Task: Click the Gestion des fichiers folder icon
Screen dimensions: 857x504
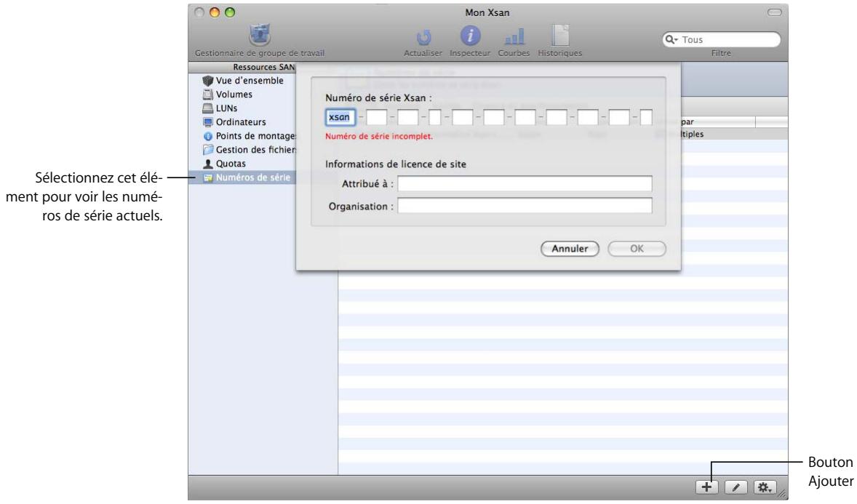Action: pos(207,149)
